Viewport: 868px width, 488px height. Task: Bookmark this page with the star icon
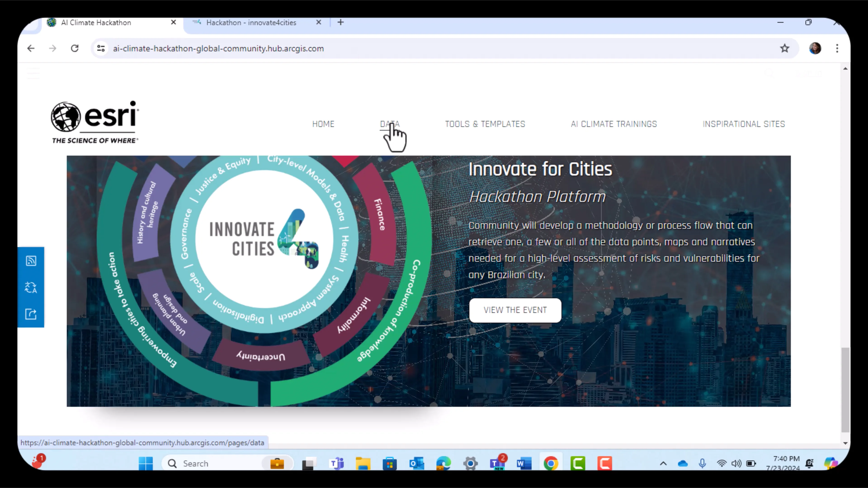coord(784,49)
